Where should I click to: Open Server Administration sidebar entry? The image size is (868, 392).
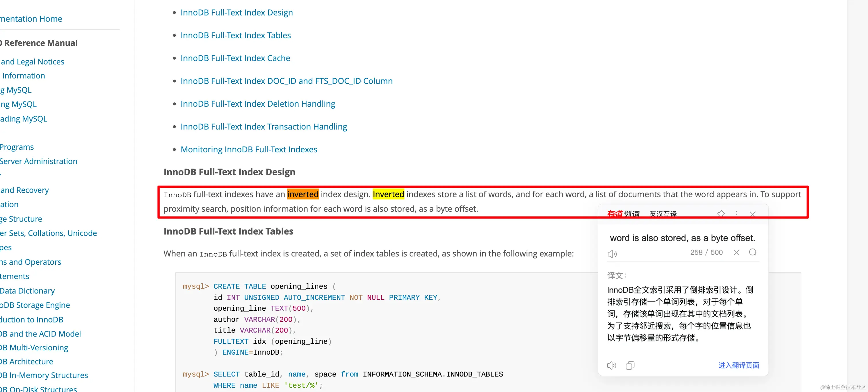38,161
